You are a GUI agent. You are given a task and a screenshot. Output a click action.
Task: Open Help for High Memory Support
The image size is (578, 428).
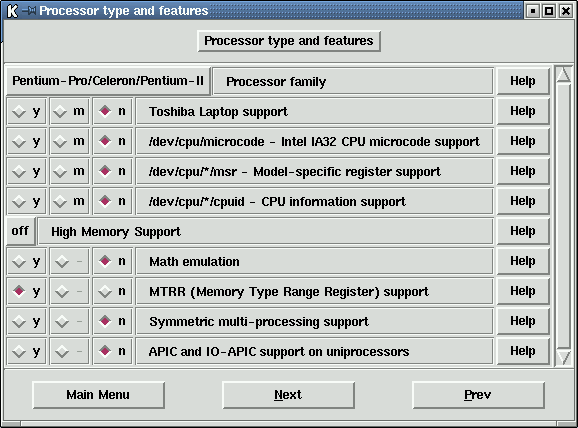tap(523, 231)
